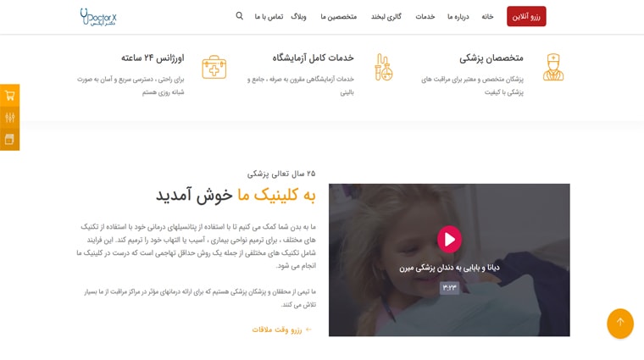The width and height of the screenshot is (644, 360).
Task: Open the متخصصین ما menu item
Action: 338,16
